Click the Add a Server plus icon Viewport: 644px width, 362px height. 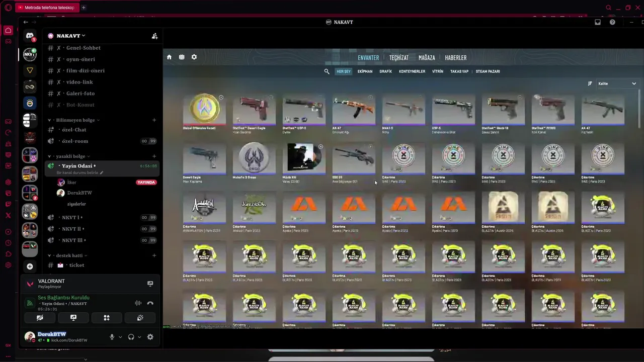pos(30,266)
